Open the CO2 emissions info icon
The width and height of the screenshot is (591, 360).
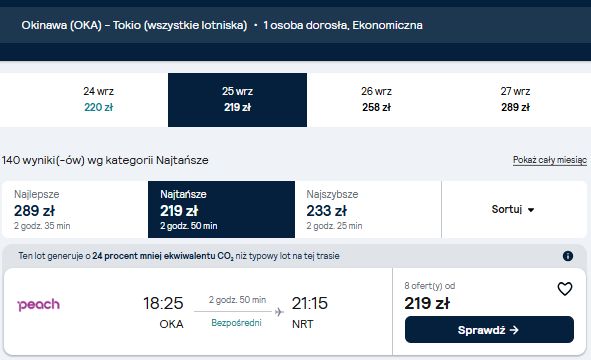(x=568, y=256)
